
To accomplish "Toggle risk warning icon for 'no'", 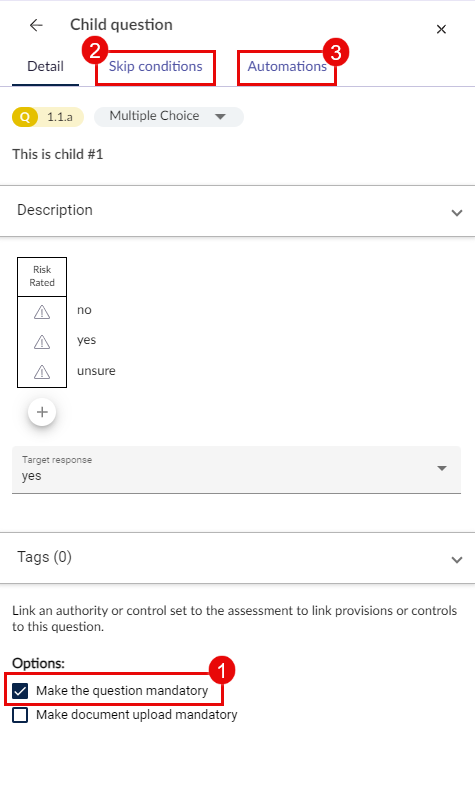I will [42, 312].
